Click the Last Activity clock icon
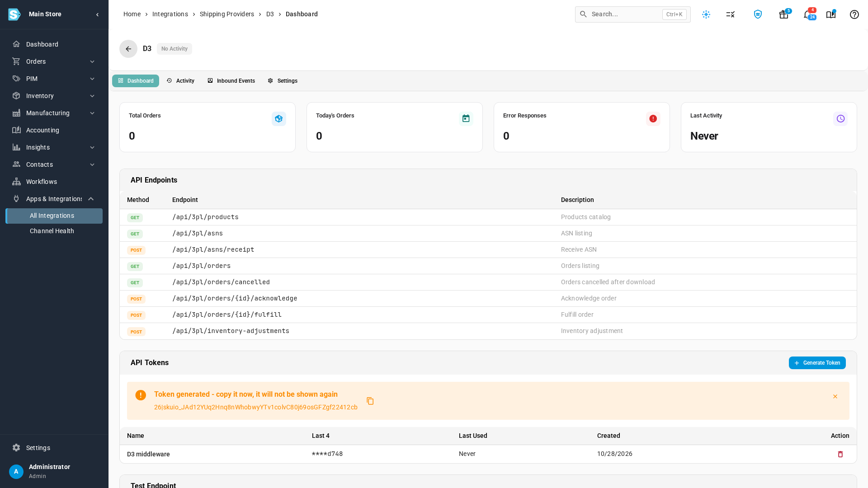Image resolution: width=868 pixels, height=488 pixels. [x=840, y=119]
